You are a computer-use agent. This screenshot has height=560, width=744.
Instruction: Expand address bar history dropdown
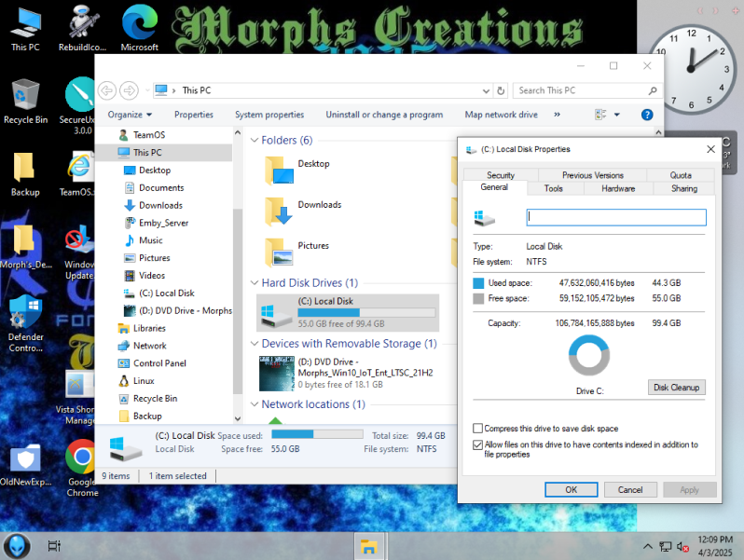[x=486, y=90]
